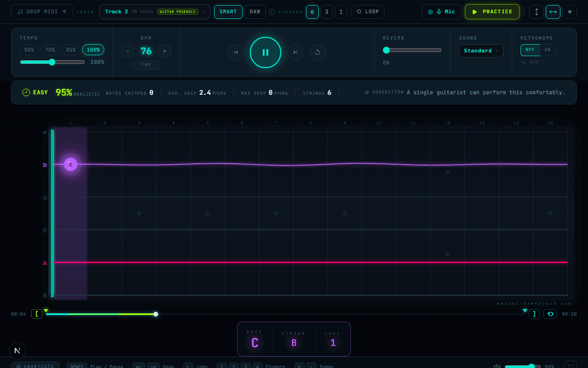588x368 pixels.
Task: Select the horizontal fretboard orientation icon
Action: pyautogui.click(x=553, y=12)
